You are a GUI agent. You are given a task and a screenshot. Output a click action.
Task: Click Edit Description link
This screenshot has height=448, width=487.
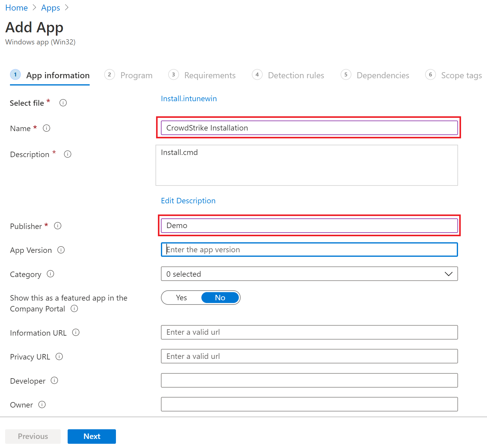pos(188,201)
